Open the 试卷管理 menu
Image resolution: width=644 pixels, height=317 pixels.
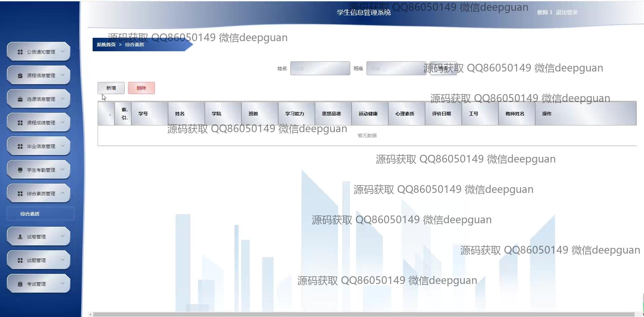(39, 236)
